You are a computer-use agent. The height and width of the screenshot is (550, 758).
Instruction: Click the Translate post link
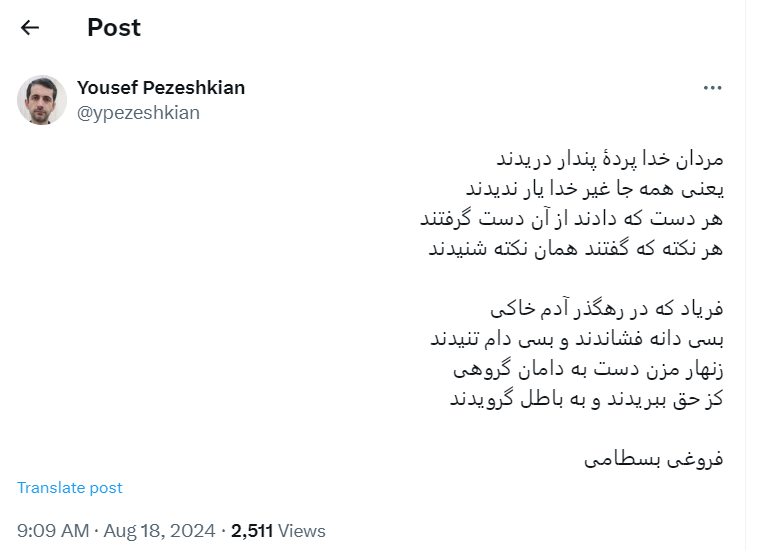(x=70, y=488)
